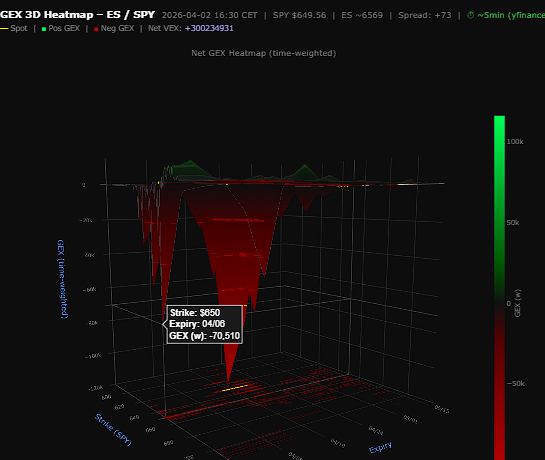Image resolution: width=545 pixels, height=460 pixels.
Task: Click the Net GEX Heatmap (time-weighted) chart title
Action: (263, 53)
